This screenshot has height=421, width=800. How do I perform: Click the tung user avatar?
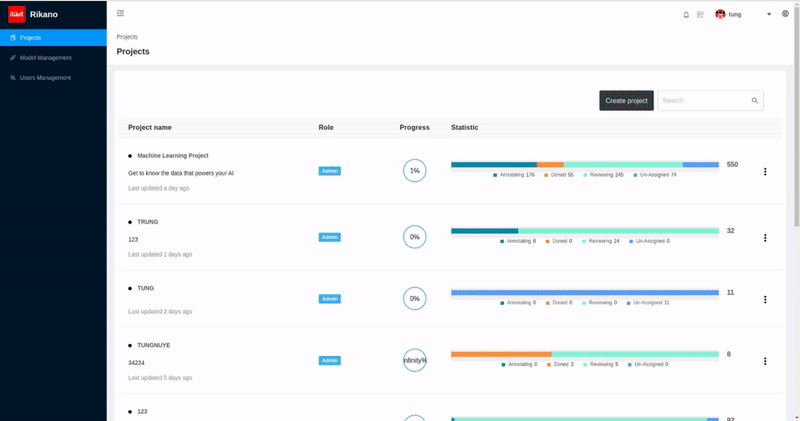point(720,14)
